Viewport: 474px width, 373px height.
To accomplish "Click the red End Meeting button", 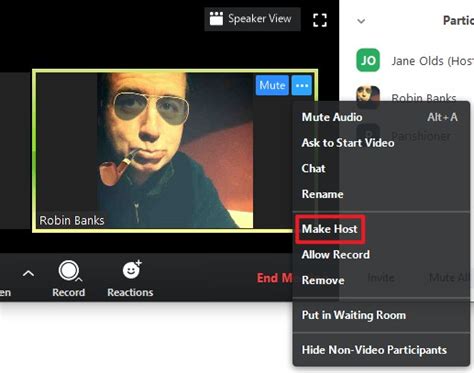I will tap(274, 278).
